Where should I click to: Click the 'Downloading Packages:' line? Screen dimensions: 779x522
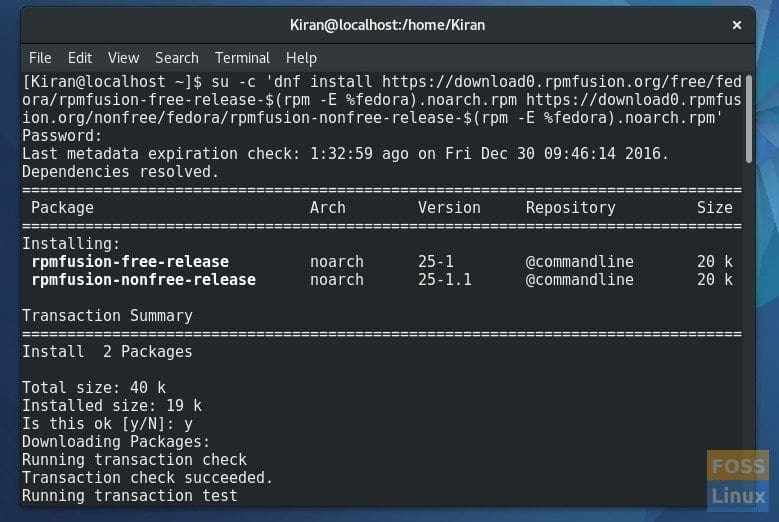click(x=116, y=442)
